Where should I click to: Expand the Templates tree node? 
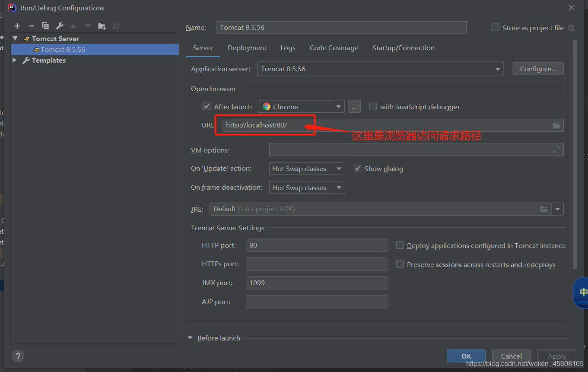(x=15, y=60)
